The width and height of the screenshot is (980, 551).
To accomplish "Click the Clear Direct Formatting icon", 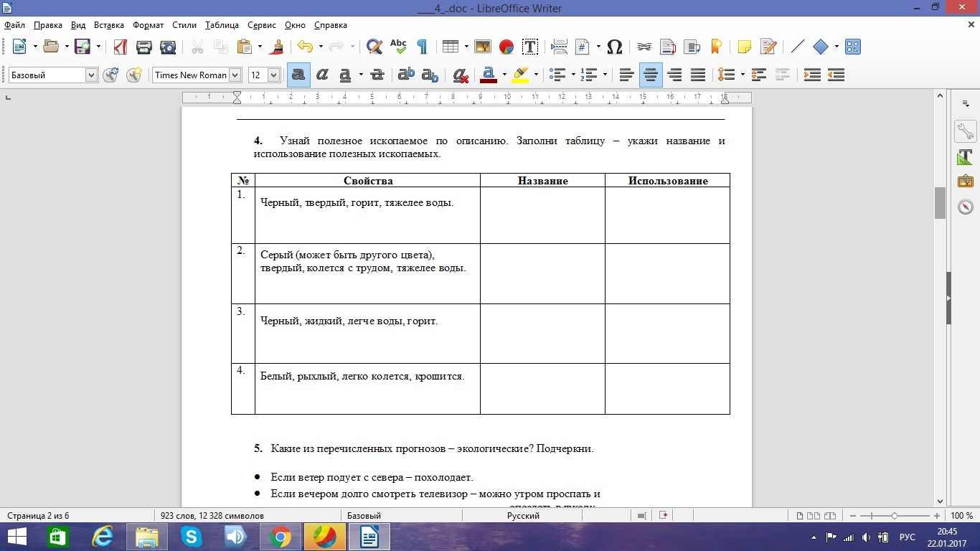I will point(460,75).
